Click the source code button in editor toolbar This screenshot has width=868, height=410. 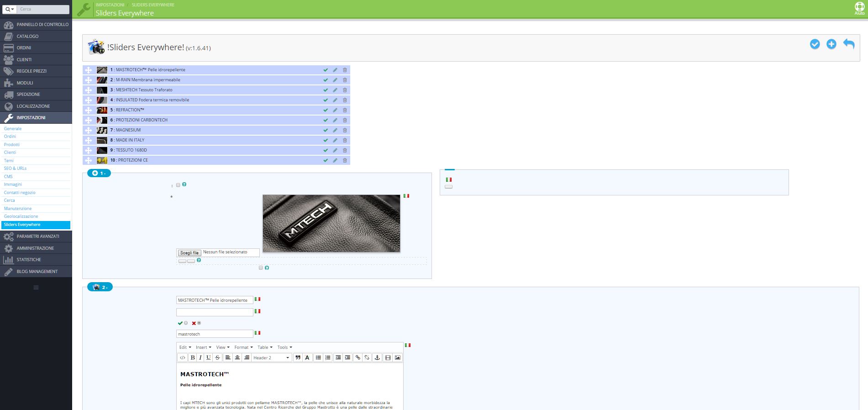point(182,358)
